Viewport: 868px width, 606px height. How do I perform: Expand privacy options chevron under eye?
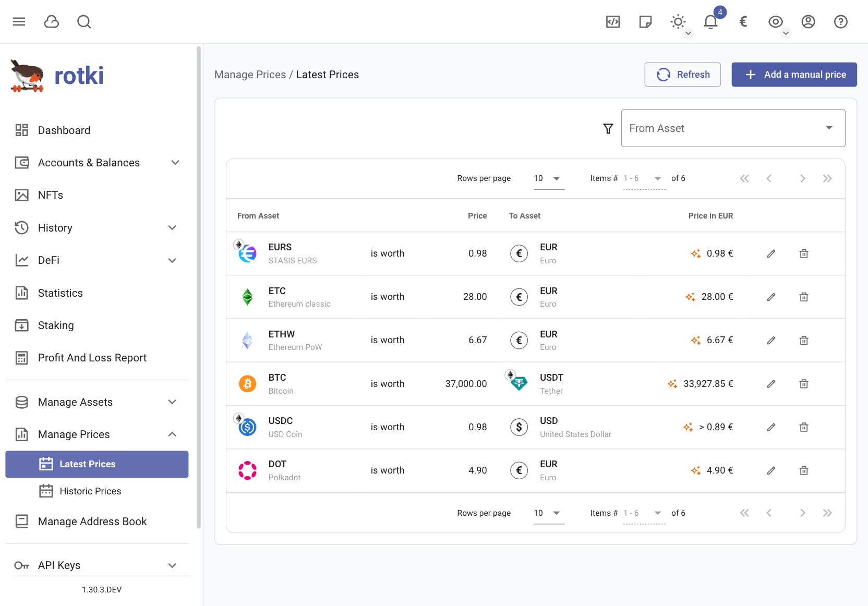786,33
